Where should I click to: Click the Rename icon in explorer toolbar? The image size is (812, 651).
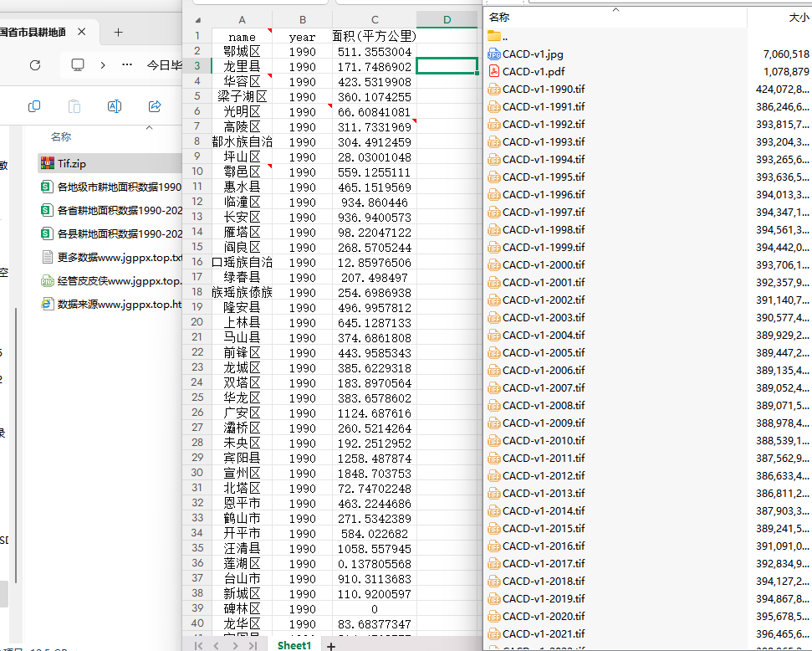tap(115, 106)
